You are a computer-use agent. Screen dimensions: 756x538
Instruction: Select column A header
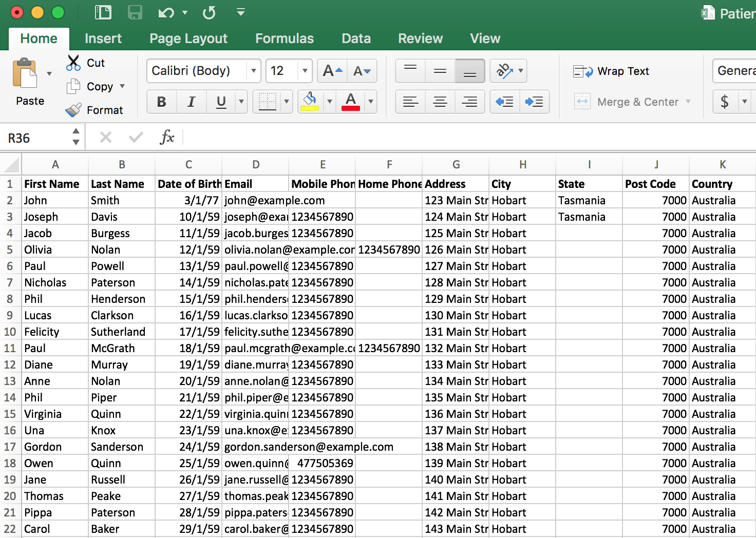pos(55,165)
